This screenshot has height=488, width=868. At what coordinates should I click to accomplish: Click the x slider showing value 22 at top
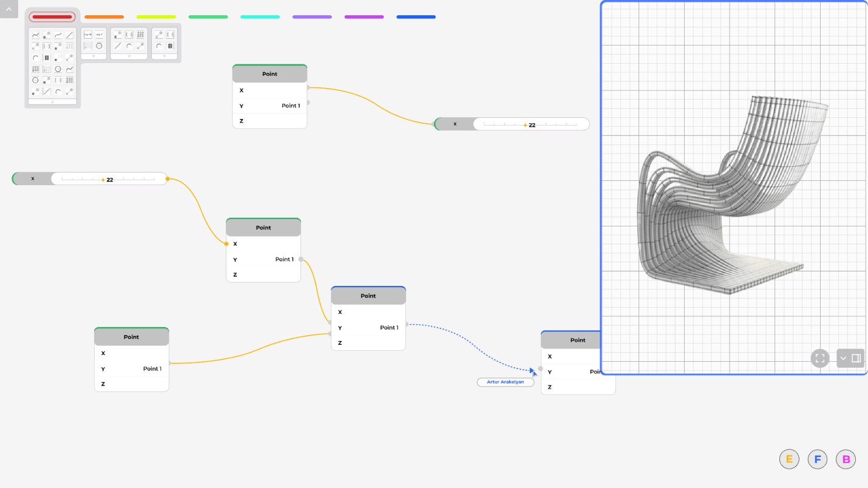tap(531, 124)
